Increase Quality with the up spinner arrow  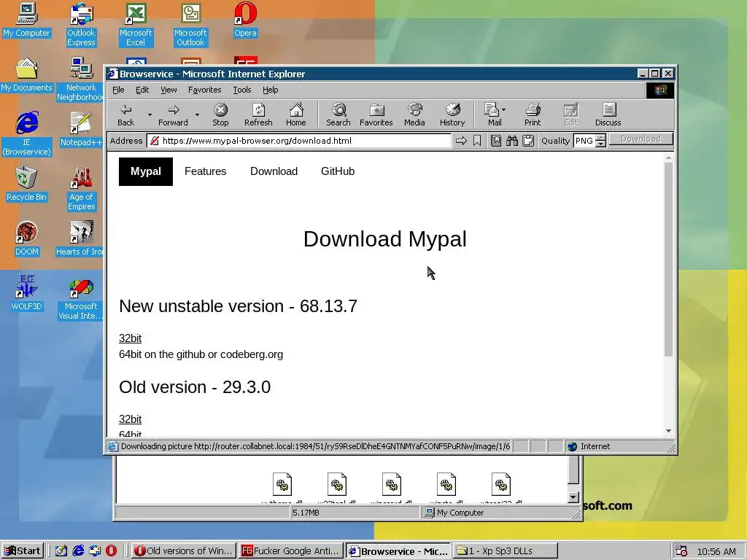click(x=601, y=138)
